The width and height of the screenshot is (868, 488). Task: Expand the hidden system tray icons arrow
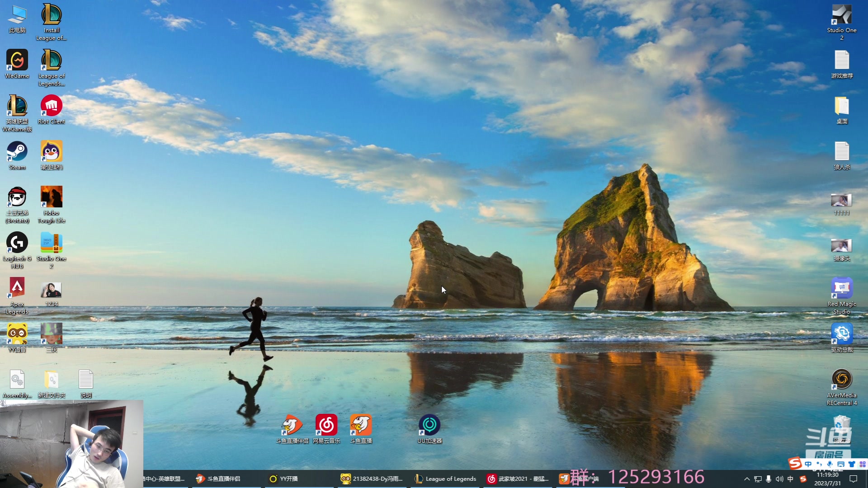pos(747,479)
